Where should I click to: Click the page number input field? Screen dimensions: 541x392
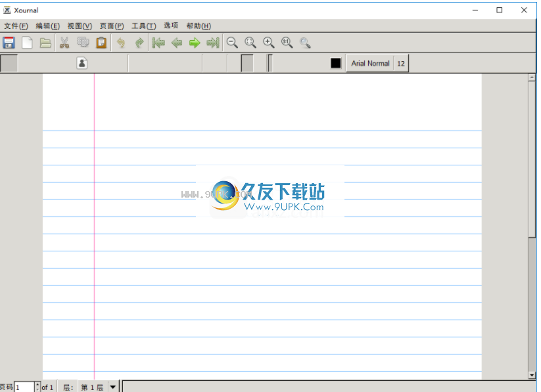pos(24,387)
